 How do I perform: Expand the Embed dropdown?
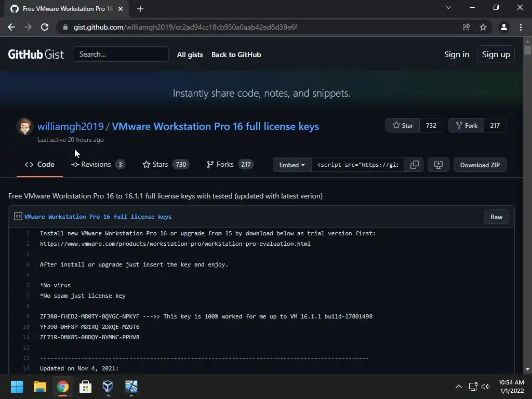click(x=292, y=165)
